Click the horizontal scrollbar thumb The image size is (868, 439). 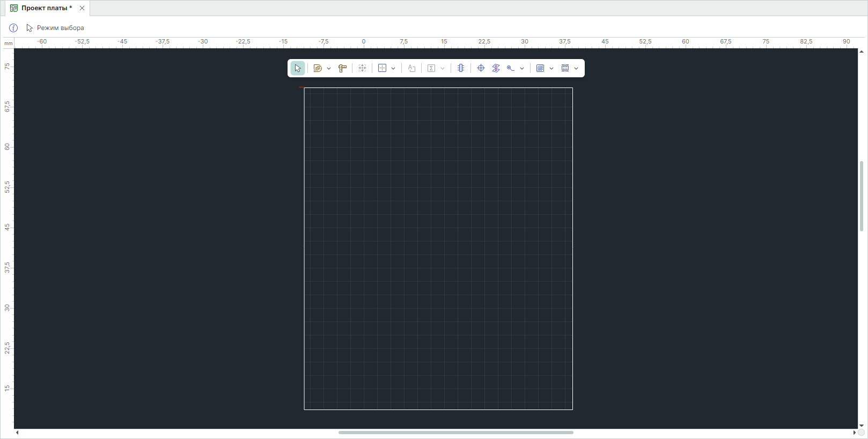pyautogui.click(x=455, y=433)
